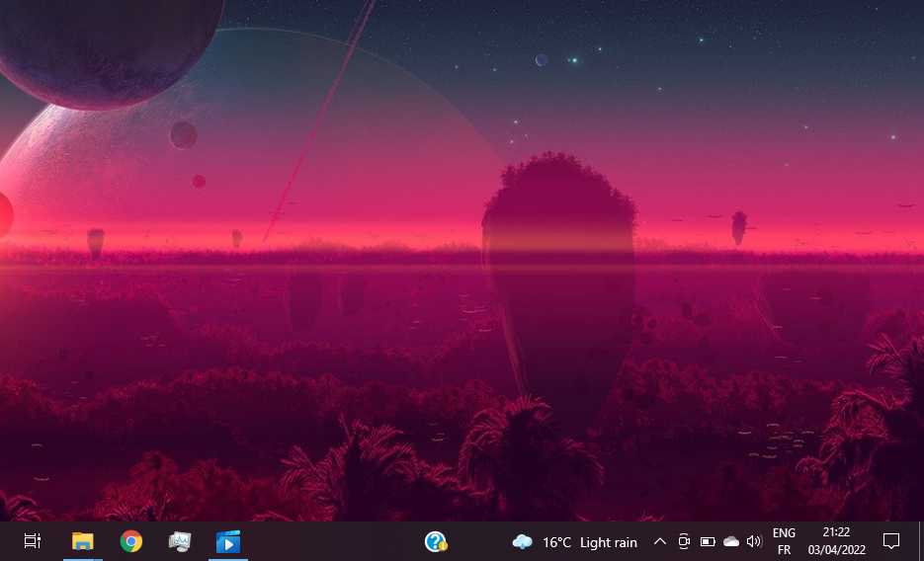
Task: Switch to the Movies & TV player app
Action: [228, 541]
